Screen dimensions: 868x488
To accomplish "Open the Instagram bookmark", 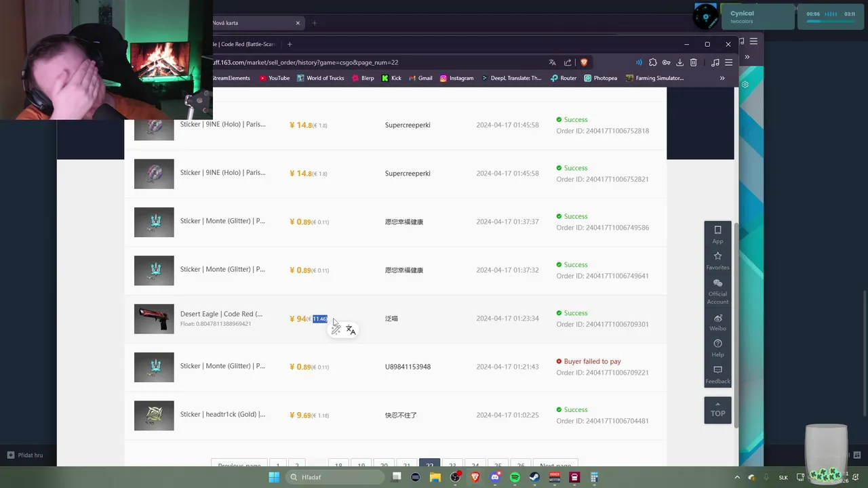I will click(456, 78).
